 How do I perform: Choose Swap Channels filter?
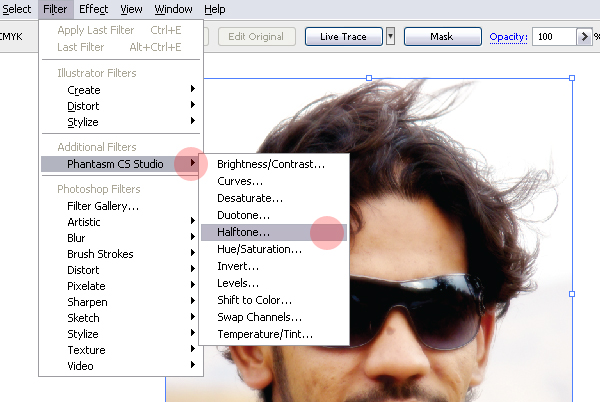274,317
